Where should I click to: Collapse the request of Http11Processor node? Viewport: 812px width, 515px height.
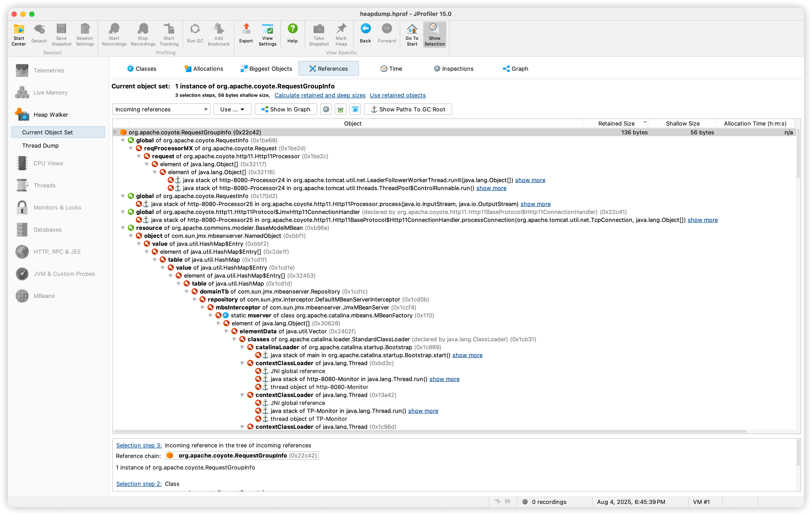139,156
